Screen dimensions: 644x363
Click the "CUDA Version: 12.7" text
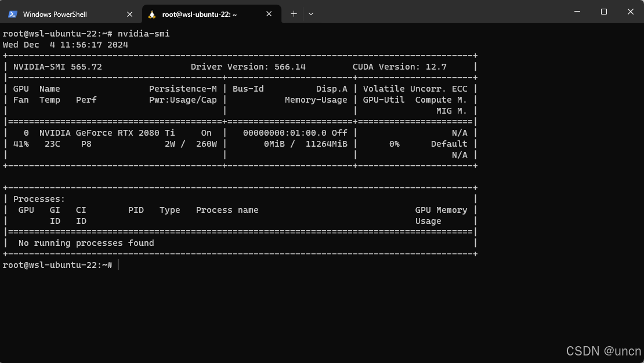pos(400,67)
